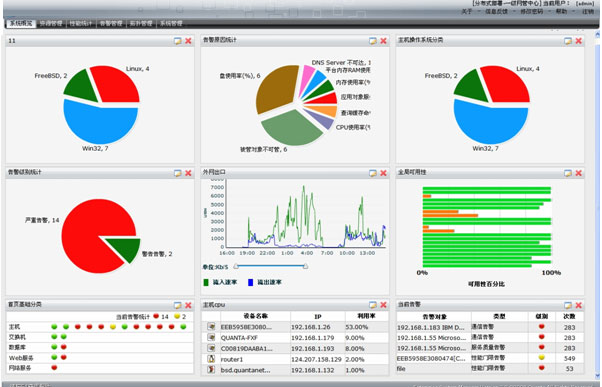This screenshot has width=602, height=387.
Task: Click the bsd.quantanet device icon
Action: (211, 369)
